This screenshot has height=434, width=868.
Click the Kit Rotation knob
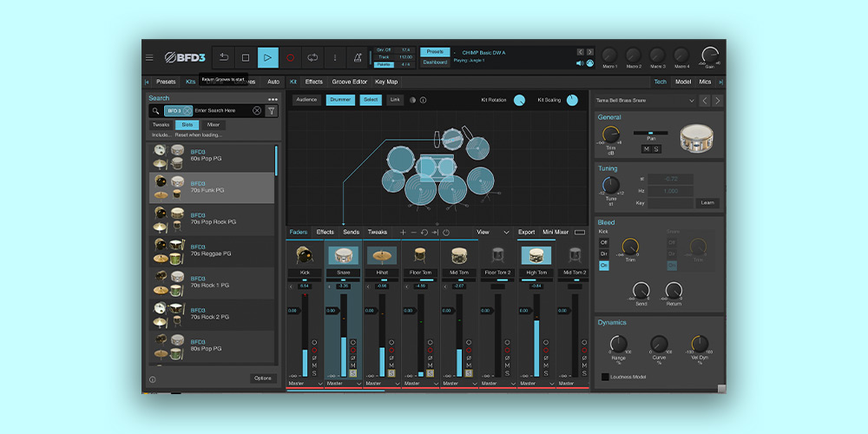[x=519, y=100]
